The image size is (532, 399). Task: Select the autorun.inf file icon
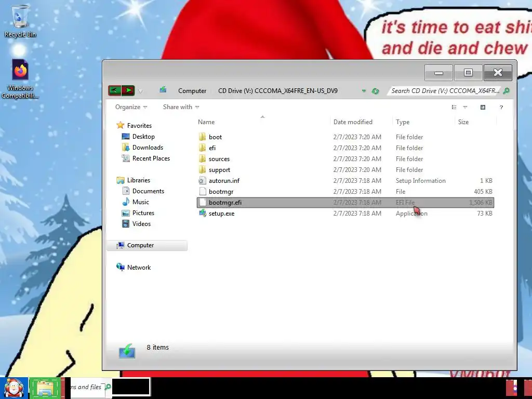pos(202,180)
